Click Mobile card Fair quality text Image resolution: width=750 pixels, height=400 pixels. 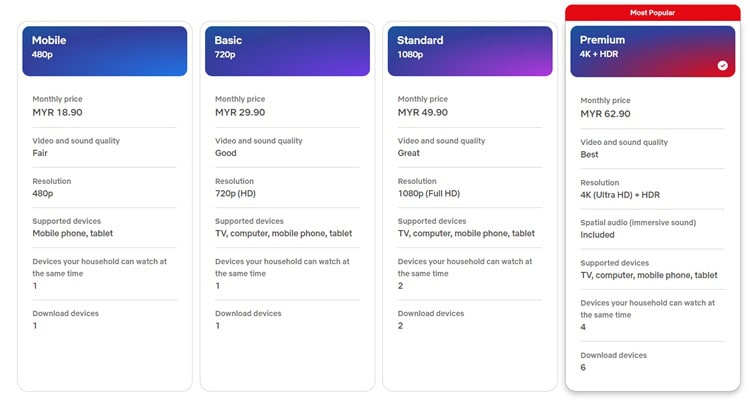pos(40,153)
